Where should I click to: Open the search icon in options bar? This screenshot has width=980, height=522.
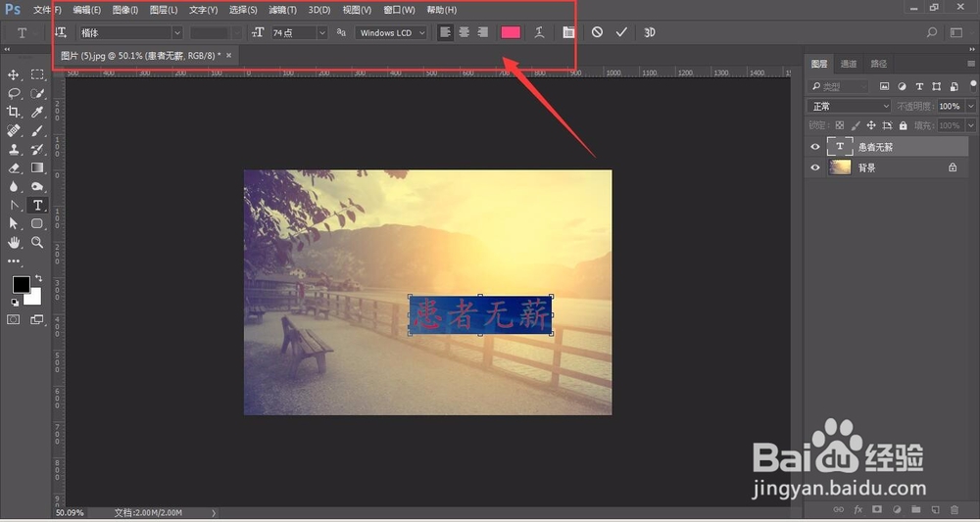tap(932, 32)
